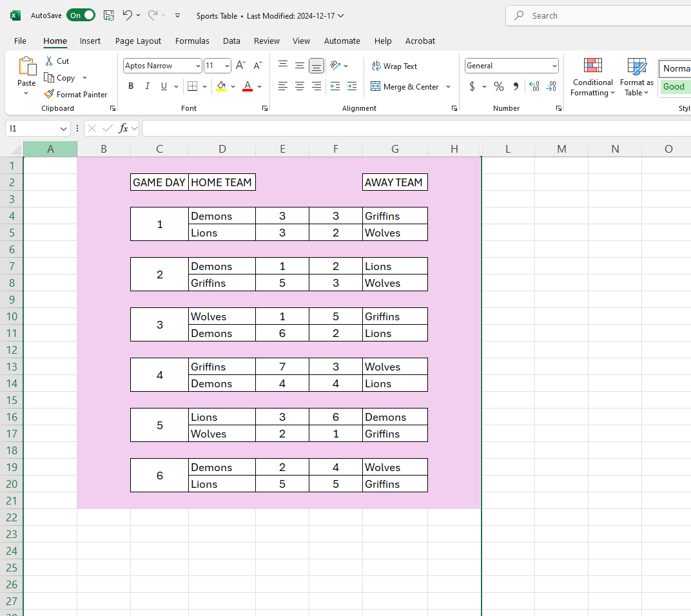The height and width of the screenshot is (616, 691).
Task: Click the Center align icon
Action: [x=300, y=86]
